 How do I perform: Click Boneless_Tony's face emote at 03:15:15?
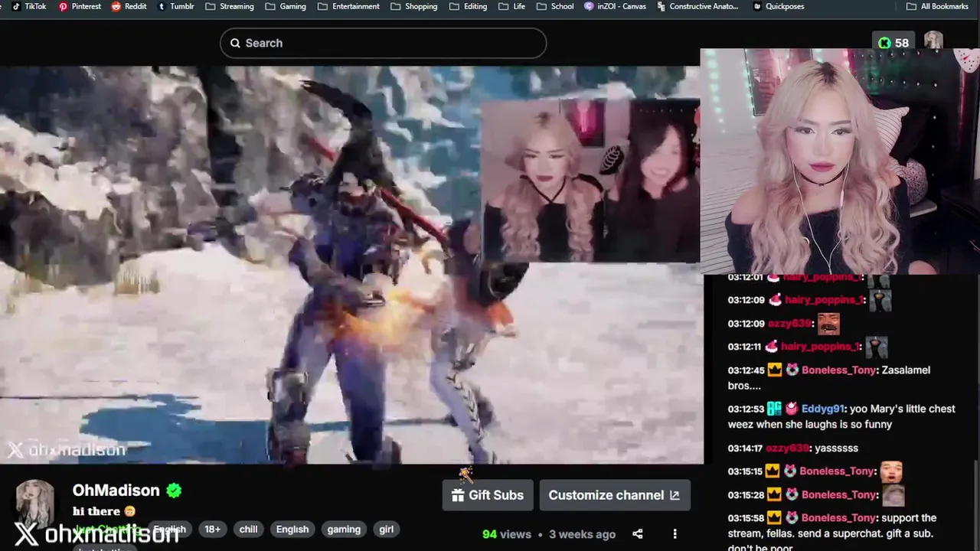pyautogui.click(x=890, y=471)
